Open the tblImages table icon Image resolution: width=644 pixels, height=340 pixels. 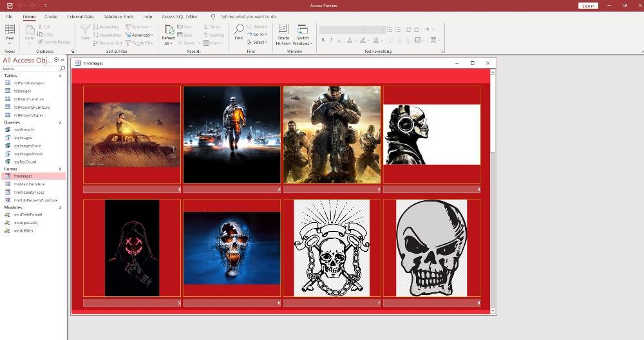click(x=7, y=91)
